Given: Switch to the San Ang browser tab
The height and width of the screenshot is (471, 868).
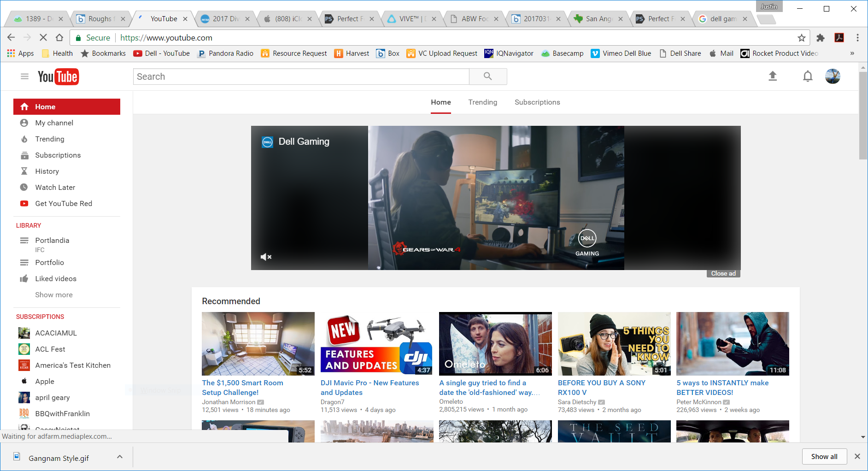Looking at the screenshot, I should point(598,19).
